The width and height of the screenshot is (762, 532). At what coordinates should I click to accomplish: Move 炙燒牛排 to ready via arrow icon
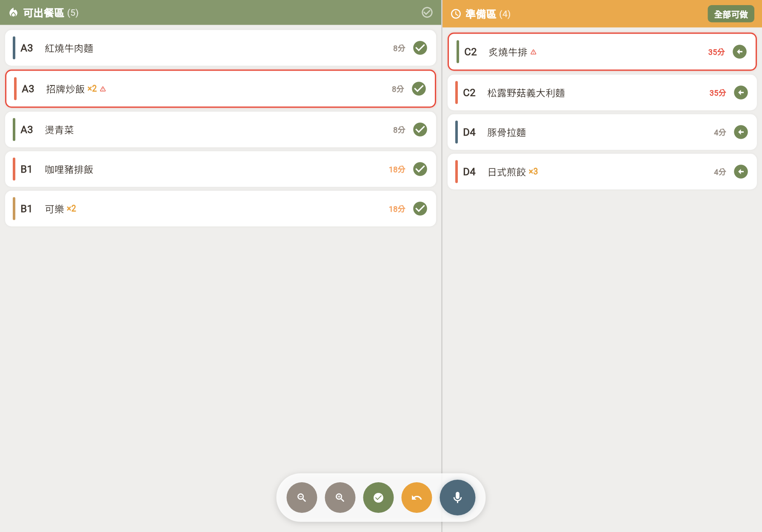click(739, 52)
